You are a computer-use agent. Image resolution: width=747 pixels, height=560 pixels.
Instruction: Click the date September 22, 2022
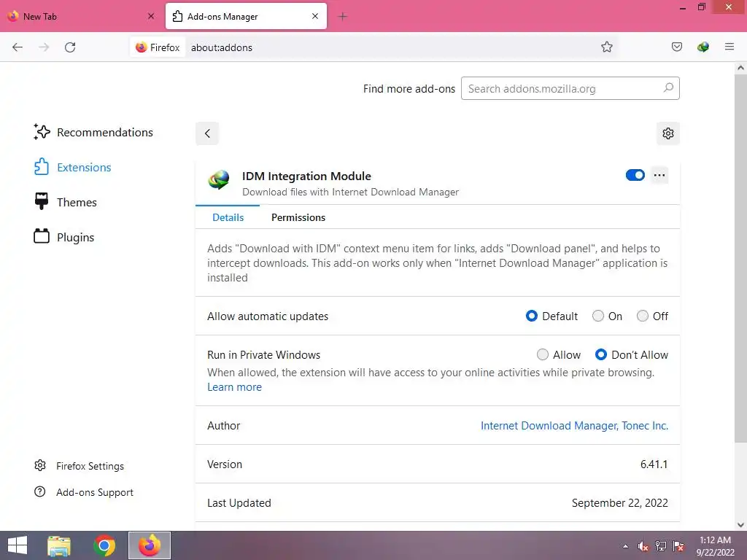(x=620, y=503)
